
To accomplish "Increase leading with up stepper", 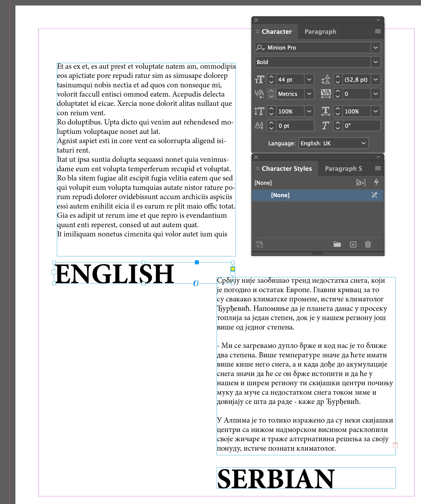I will (338, 77).
